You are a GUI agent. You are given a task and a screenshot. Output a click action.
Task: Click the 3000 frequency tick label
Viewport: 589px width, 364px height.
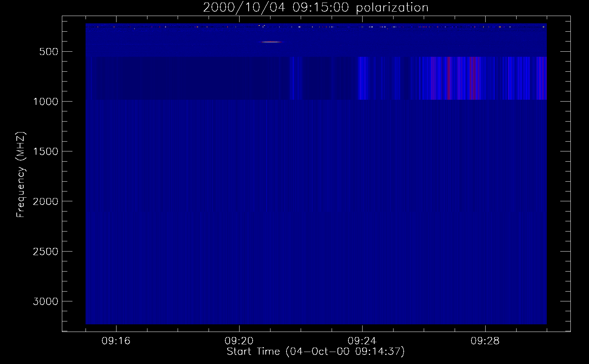(46, 301)
